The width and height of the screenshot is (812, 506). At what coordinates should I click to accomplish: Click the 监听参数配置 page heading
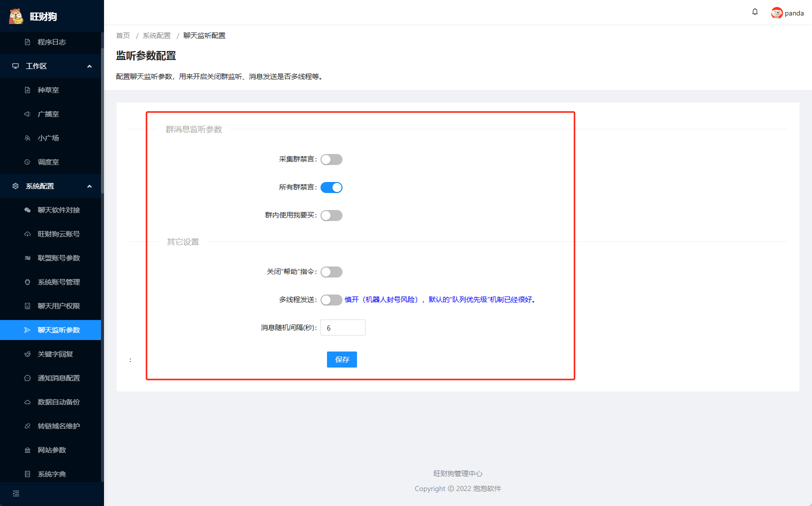pos(146,55)
